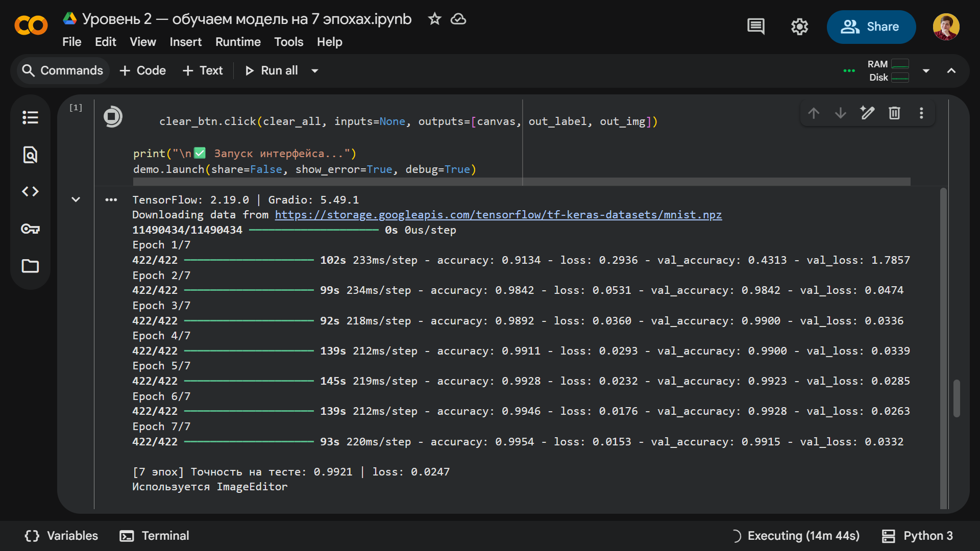Open the table of contents sidebar
Screen dimensions: 980x551
pos(30,117)
